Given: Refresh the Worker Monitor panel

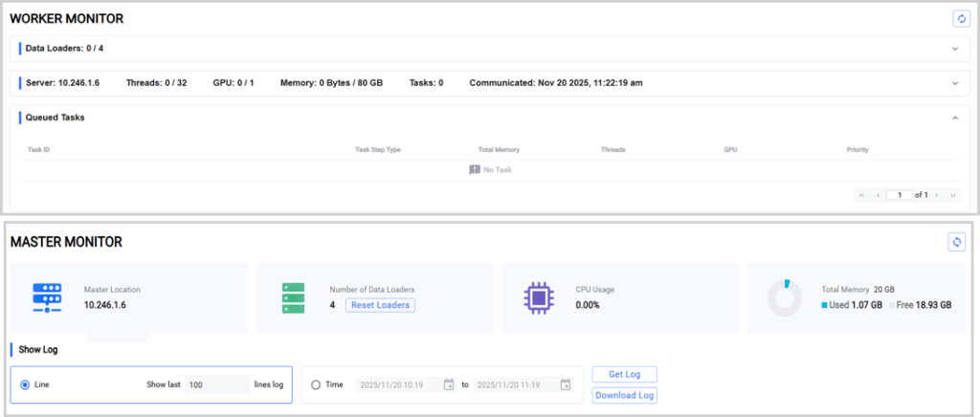Looking at the screenshot, I should 959,18.
